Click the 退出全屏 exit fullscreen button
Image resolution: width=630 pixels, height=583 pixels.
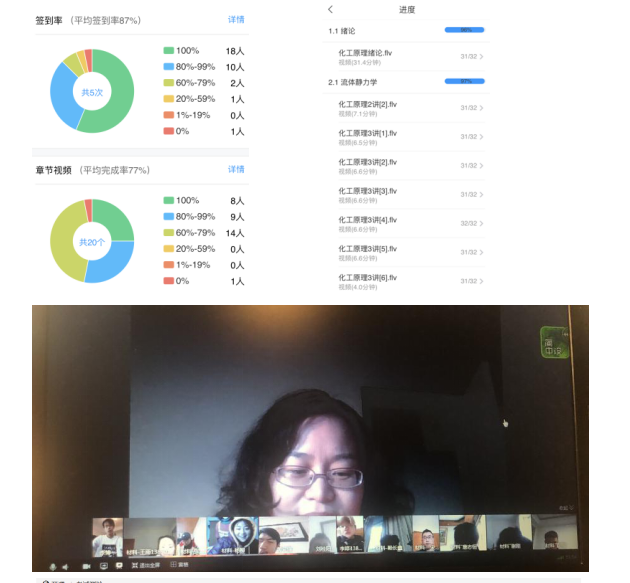point(145,566)
